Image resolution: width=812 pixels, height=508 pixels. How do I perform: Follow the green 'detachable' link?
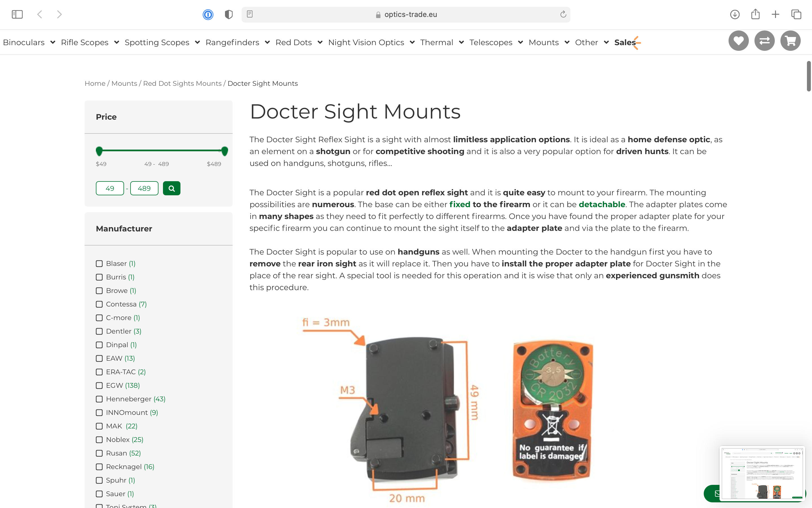click(x=602, y=204)
